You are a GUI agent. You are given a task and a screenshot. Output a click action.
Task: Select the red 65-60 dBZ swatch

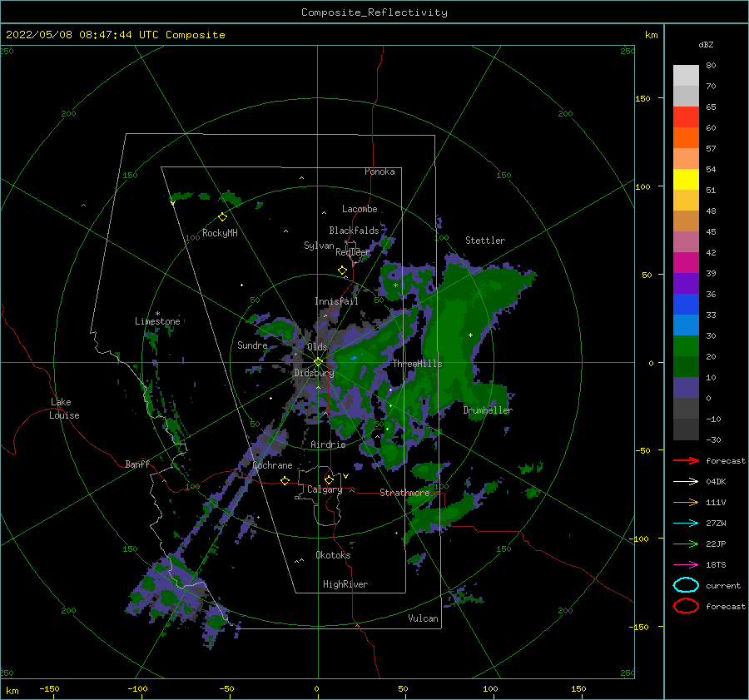pos(686,117)
